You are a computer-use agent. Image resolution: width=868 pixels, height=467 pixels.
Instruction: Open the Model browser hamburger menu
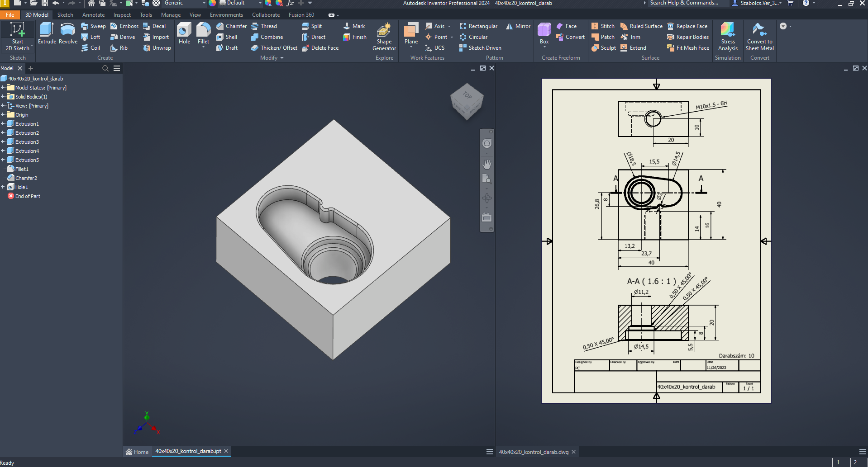(117, 68)
